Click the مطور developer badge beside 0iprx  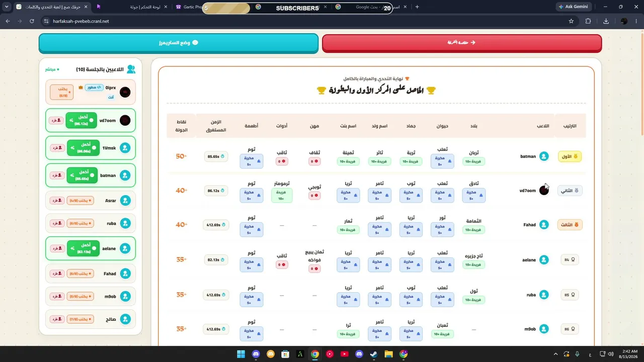pos(94,87)
